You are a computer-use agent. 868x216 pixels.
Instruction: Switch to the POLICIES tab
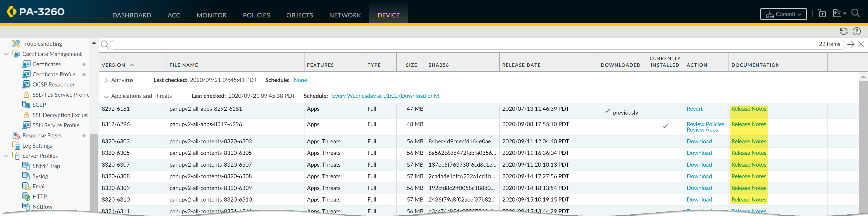tap(256, 15)
